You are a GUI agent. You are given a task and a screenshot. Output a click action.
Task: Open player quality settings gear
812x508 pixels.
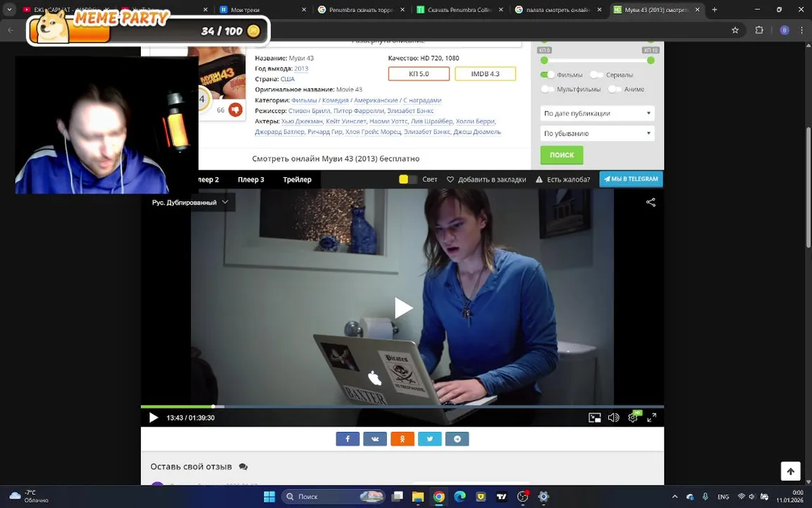tap(633, 418)
